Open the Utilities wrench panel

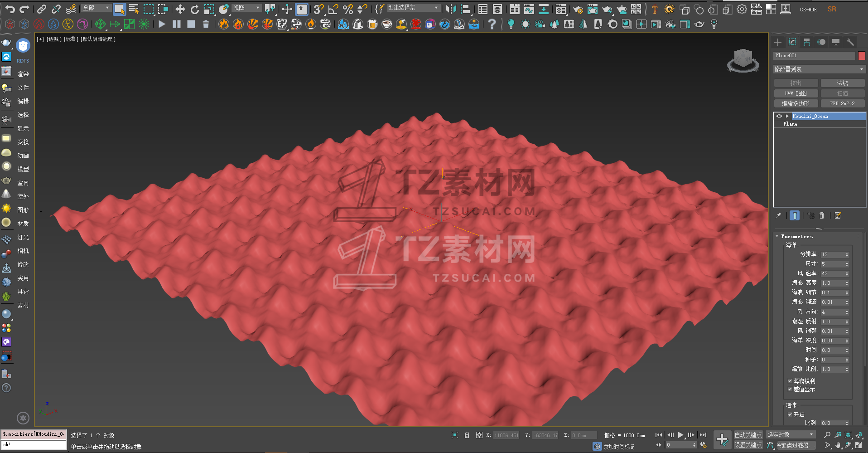coord(850,42)
